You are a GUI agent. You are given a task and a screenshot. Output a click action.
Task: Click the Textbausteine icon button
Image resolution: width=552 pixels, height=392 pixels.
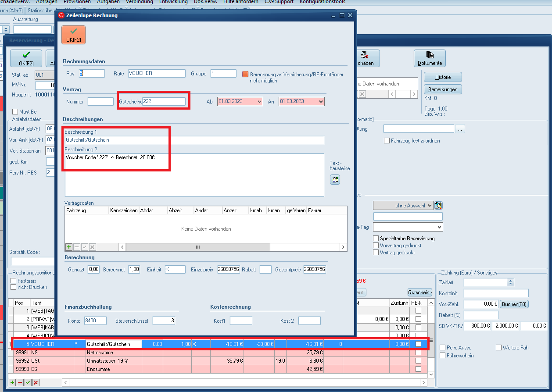[335, 179]
